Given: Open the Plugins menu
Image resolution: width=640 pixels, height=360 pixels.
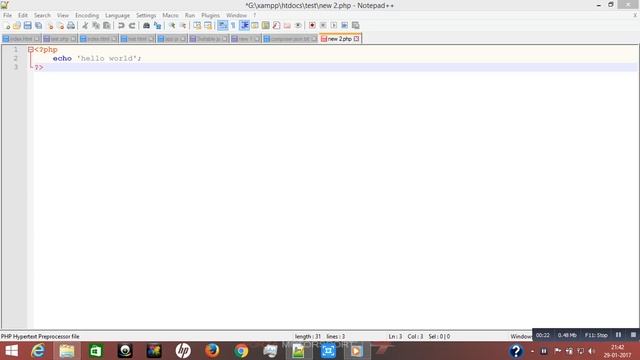Looking at the screenshot, I should [x=211, y=15].
